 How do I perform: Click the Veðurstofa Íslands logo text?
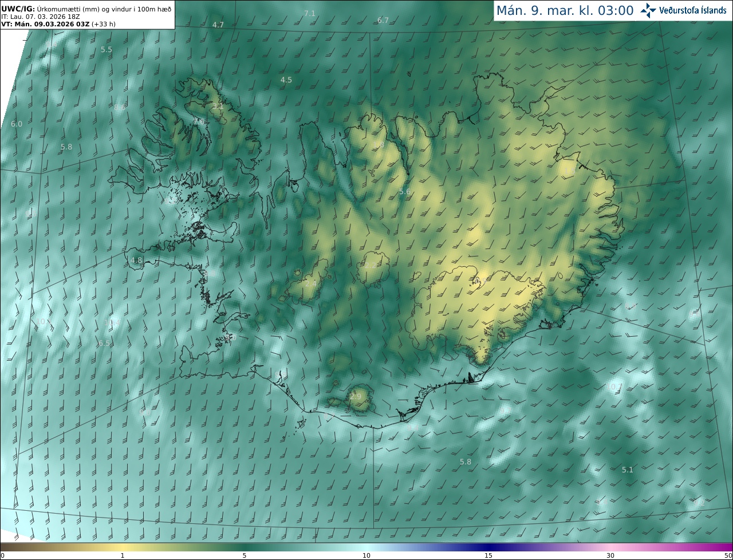coord(693,10)
